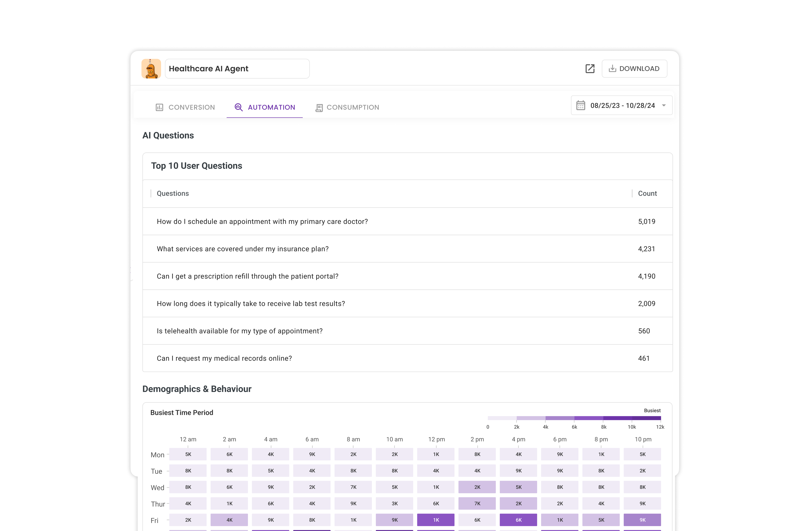Sort by the Count column header
812x531 pixels.
[647, 193]
